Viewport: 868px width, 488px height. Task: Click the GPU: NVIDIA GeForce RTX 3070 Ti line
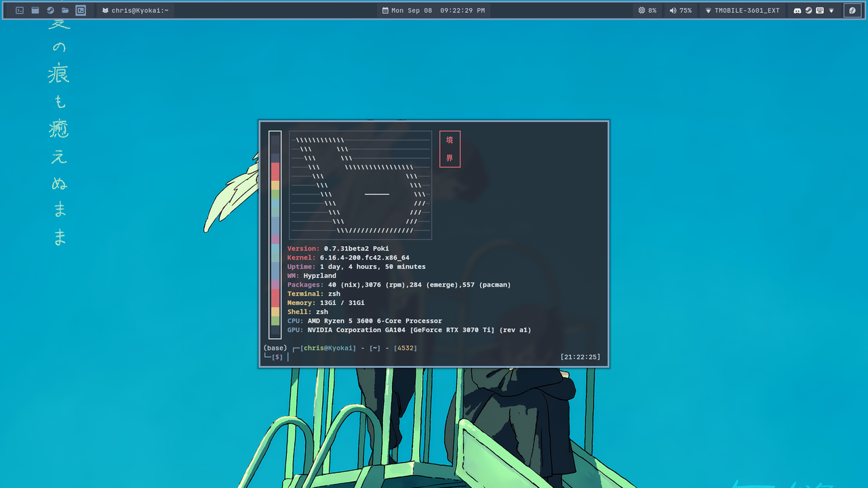410,330
